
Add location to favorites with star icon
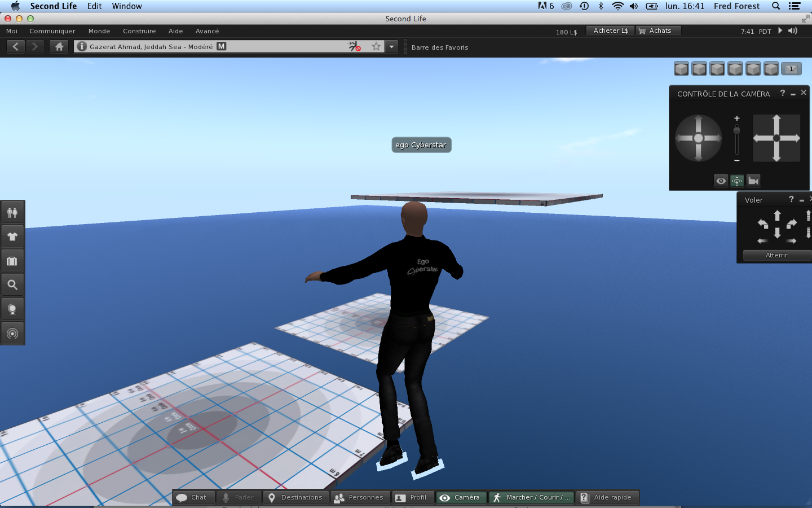point(376,46)
